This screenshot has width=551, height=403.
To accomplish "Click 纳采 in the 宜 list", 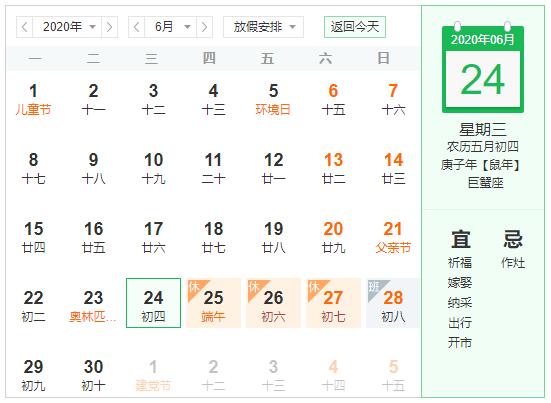I will point(460,303).
